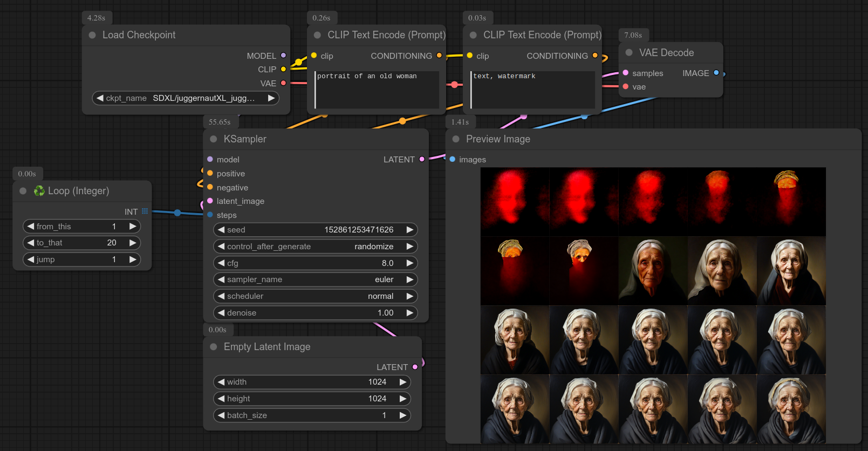Select the VAE Decode node title bar
Image resolution: width=868 pixels, height=451 pixels.
coord(666,53)
